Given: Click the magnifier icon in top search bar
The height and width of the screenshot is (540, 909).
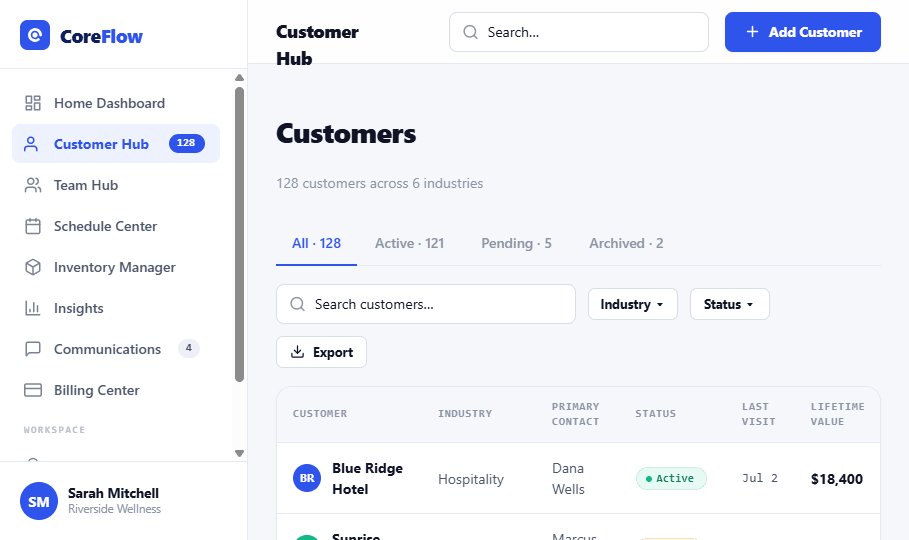Looking at the screenshot, I should point(471,32).
